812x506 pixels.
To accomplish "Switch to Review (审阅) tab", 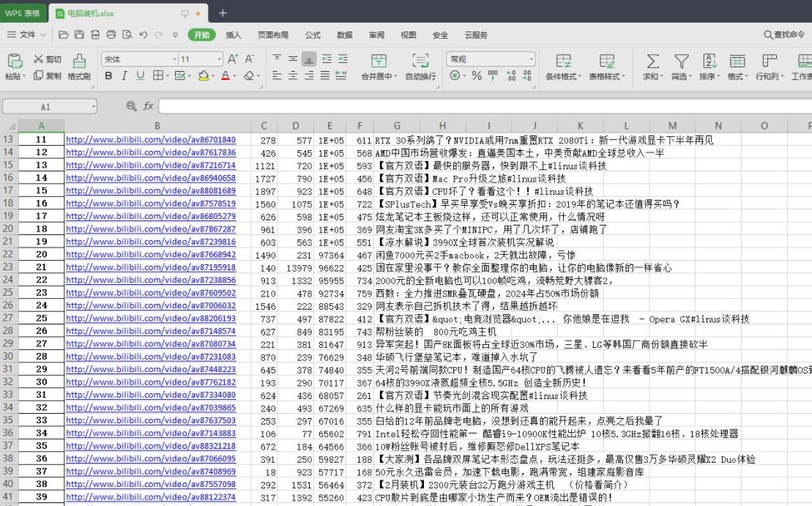I will 376,34.
